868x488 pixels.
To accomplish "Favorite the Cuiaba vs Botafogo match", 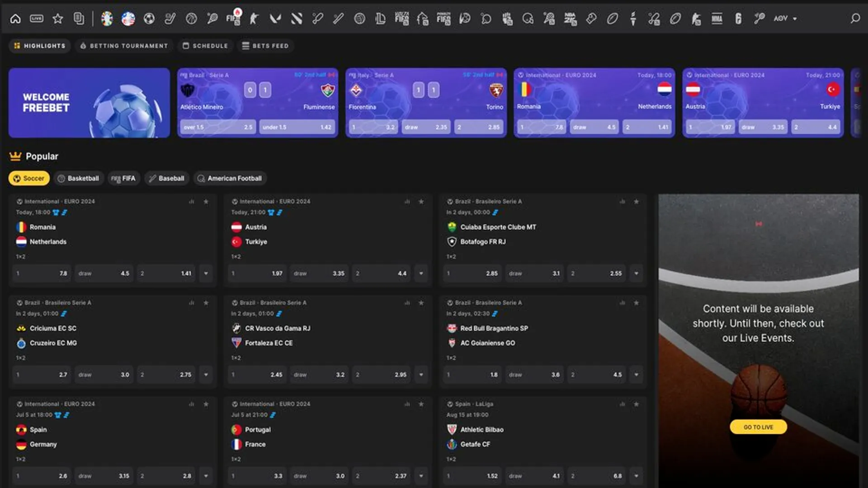I will tap(637, 202).
